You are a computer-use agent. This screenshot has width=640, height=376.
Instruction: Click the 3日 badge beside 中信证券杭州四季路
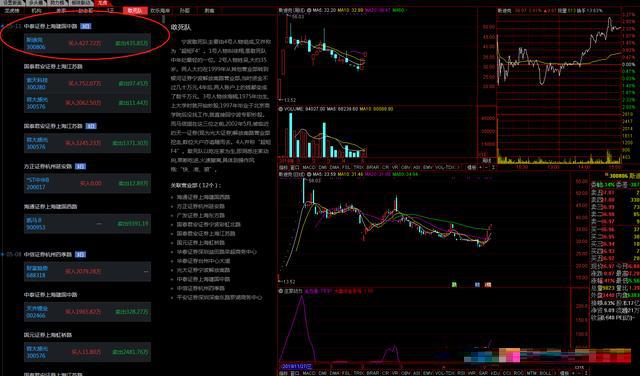[x=80, y=254]
